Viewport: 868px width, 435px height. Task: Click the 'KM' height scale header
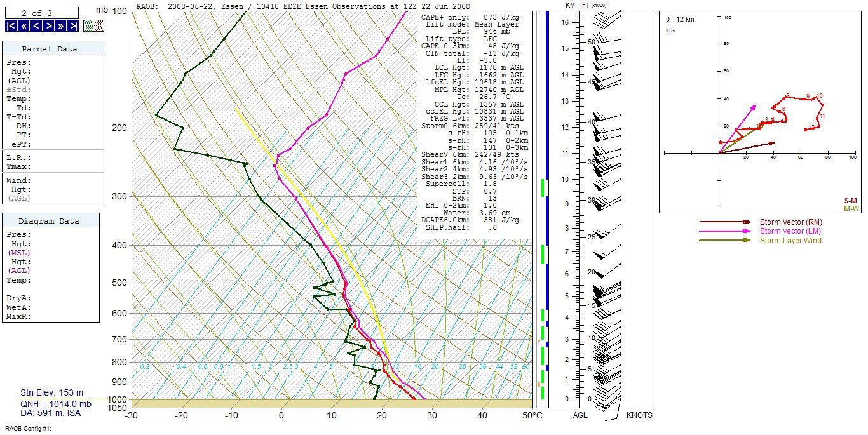(571, 4)
